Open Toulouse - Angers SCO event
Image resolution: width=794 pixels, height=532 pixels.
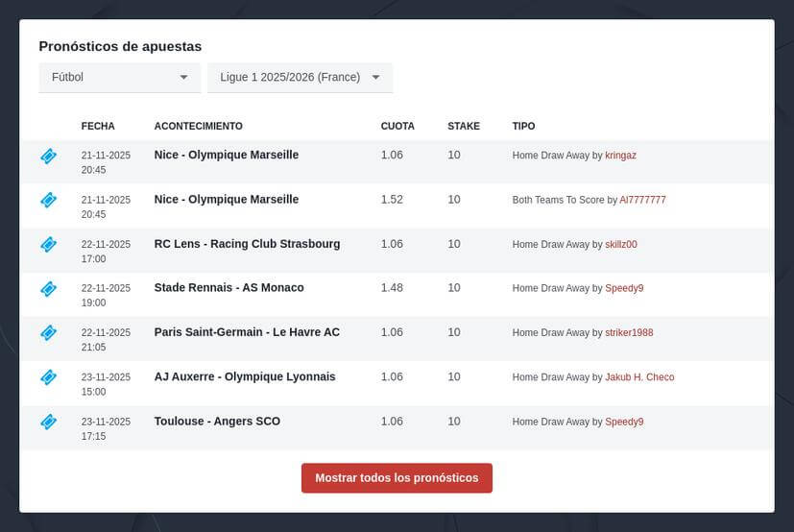[x=217, y=422]
